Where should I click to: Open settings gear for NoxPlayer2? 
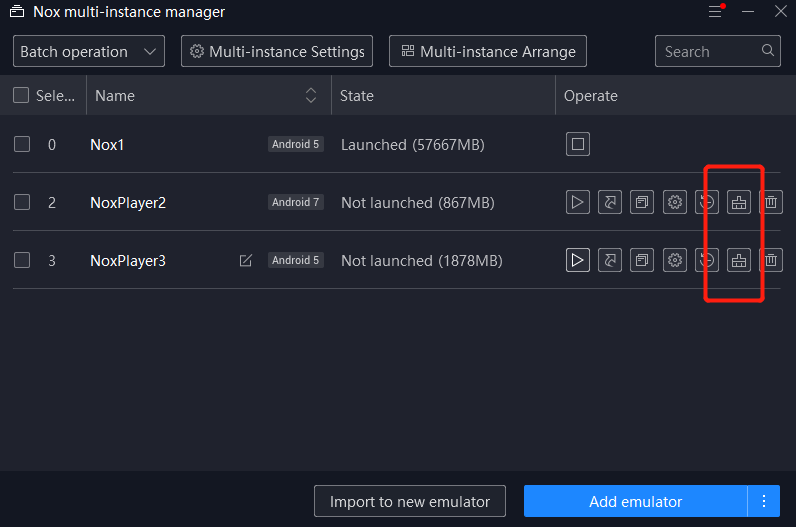pyautogui.click(x=675, y=202)
